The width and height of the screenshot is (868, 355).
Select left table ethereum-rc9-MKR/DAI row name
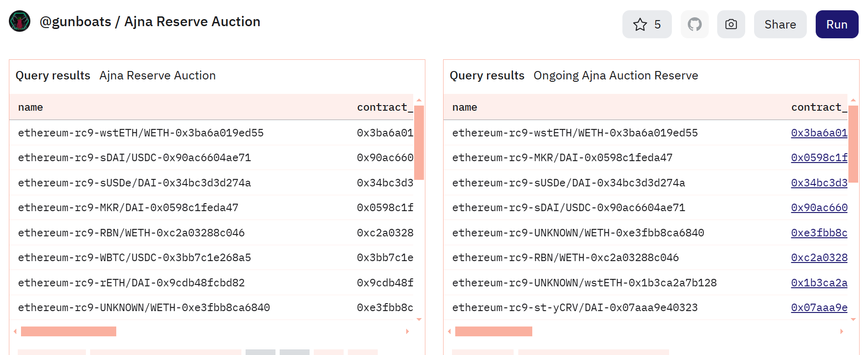click(128, 207)
